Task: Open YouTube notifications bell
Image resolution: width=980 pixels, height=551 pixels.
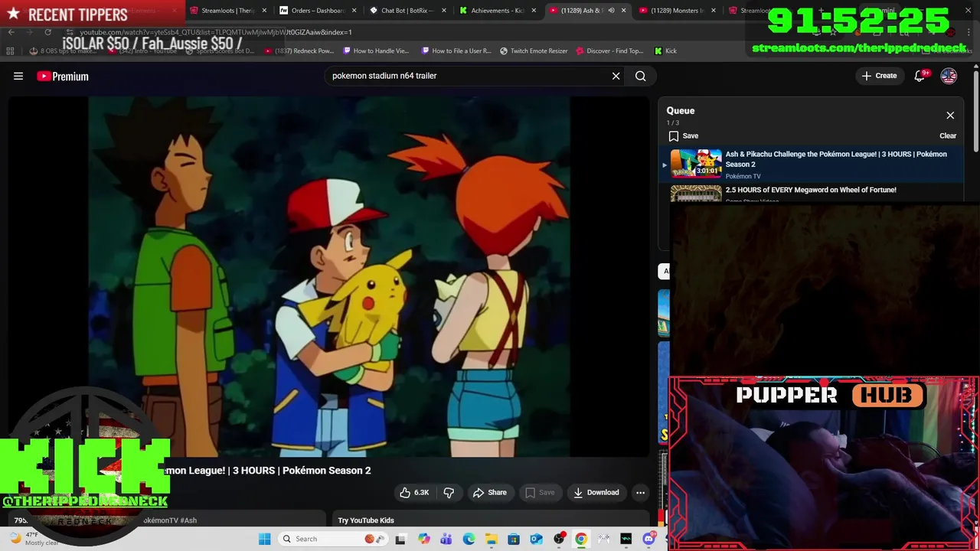Action: point(920,76)
